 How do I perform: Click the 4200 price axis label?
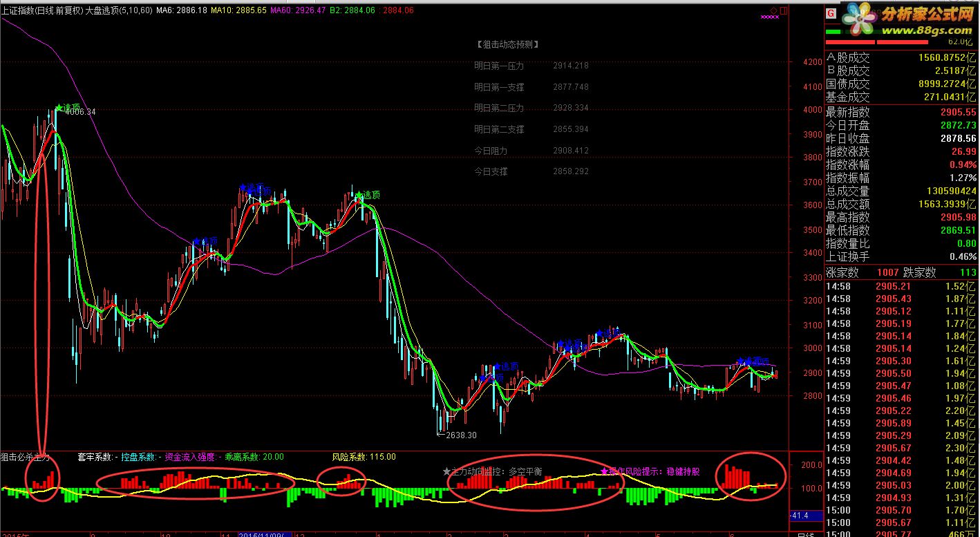813,62
